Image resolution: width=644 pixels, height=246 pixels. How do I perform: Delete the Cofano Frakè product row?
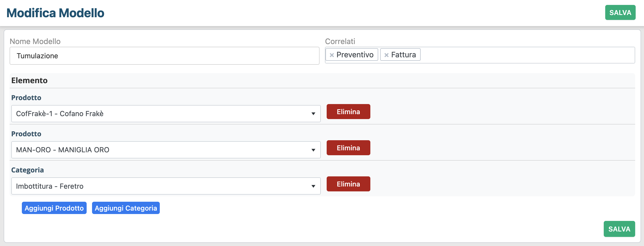[348, 112]
